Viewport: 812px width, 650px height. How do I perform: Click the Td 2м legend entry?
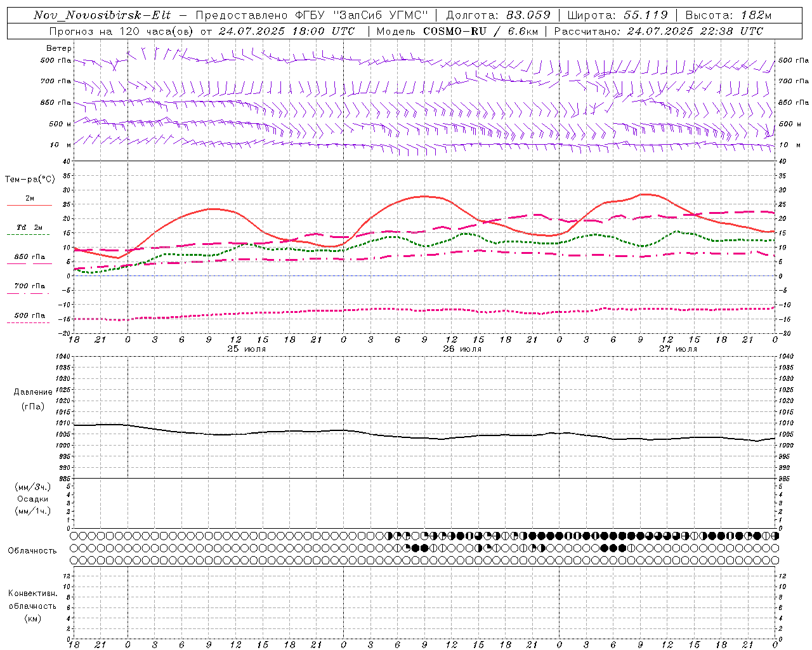[x=30, y=227]
